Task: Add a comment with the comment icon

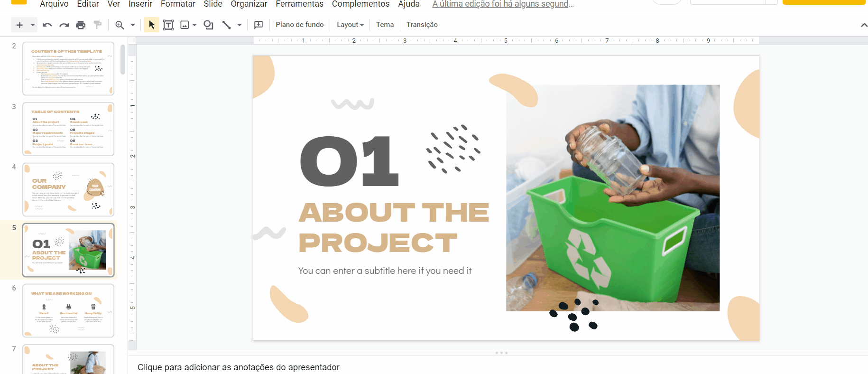Action: [259, 25]
